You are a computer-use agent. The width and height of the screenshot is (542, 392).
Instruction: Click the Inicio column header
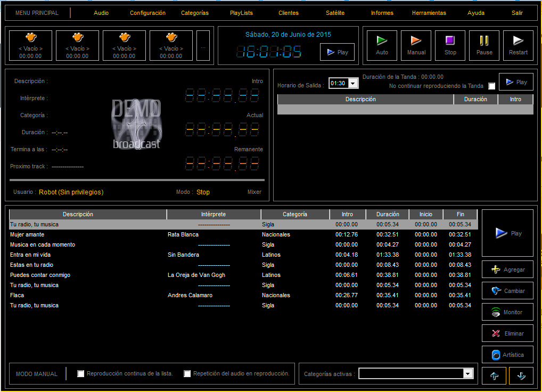coord(426,214)
